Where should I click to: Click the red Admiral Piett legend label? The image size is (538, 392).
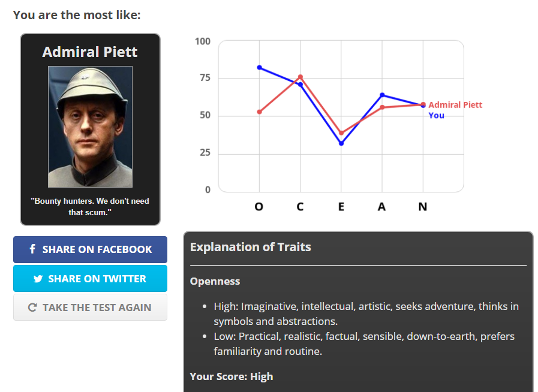click(455, 105)
